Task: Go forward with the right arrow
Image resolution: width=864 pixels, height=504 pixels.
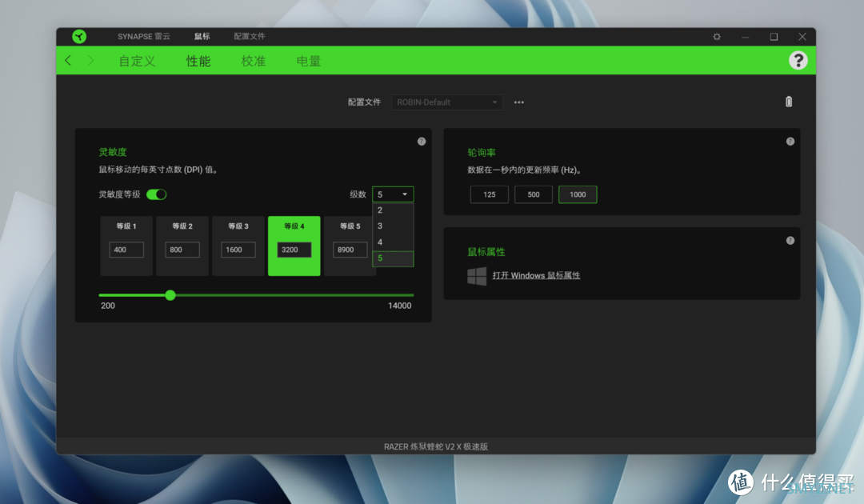Action: 90,60
